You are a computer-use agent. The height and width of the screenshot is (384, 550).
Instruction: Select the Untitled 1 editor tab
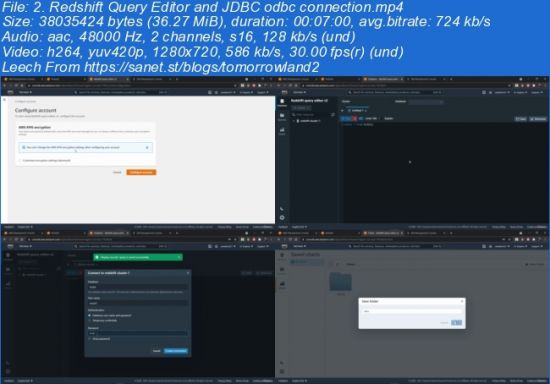357,110
